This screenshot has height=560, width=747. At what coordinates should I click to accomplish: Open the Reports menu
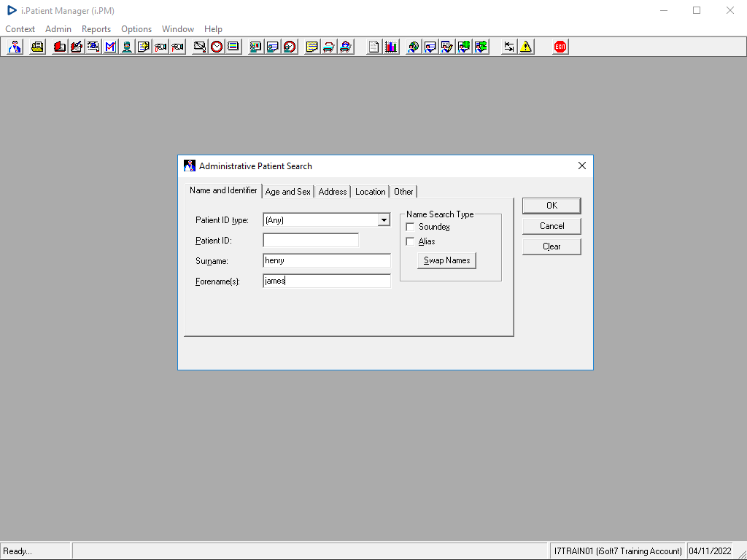coord(96,29)
